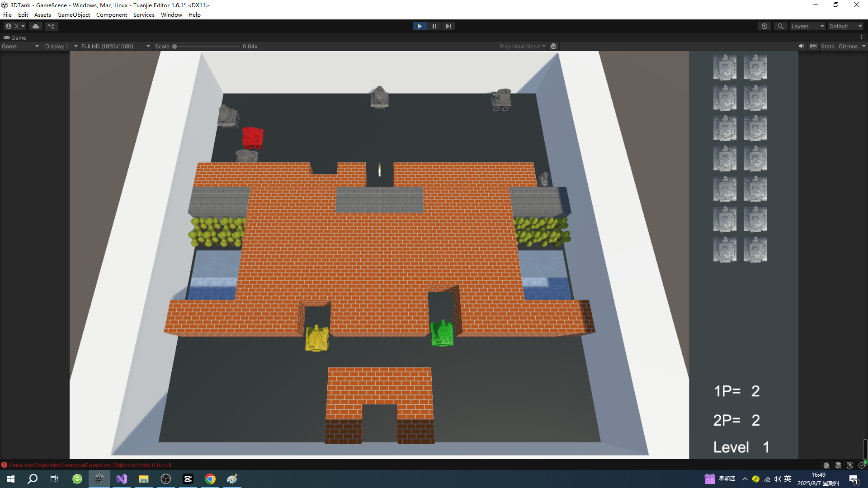Open Undo History icon
868x488 pixels.
click(x=764, y=26)
